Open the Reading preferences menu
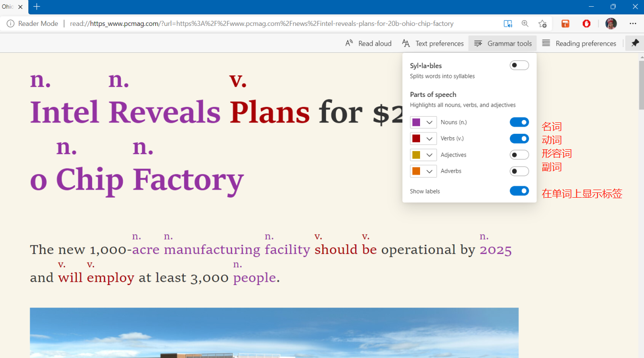This screenshot has height=358, width=644. click(x=579, y=43)
